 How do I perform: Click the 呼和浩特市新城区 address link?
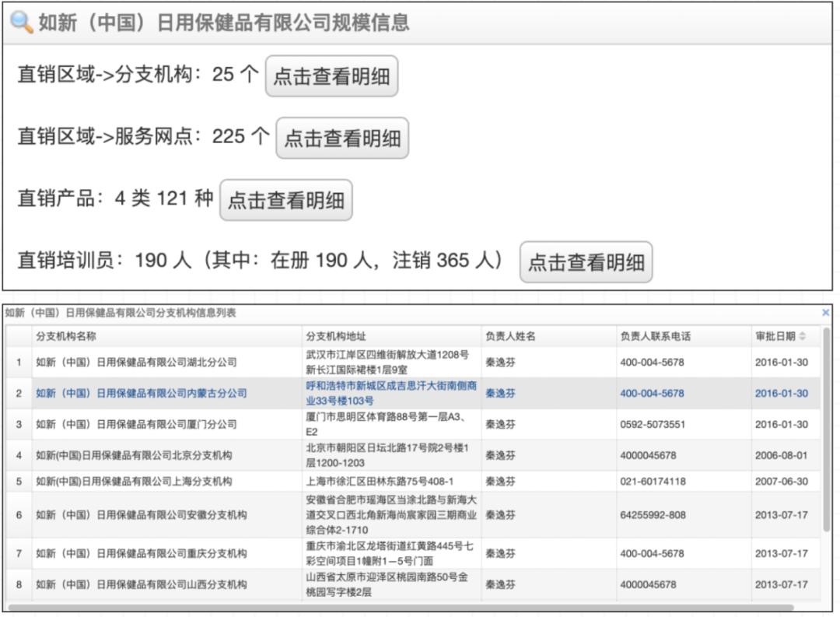tap(391, 393)
